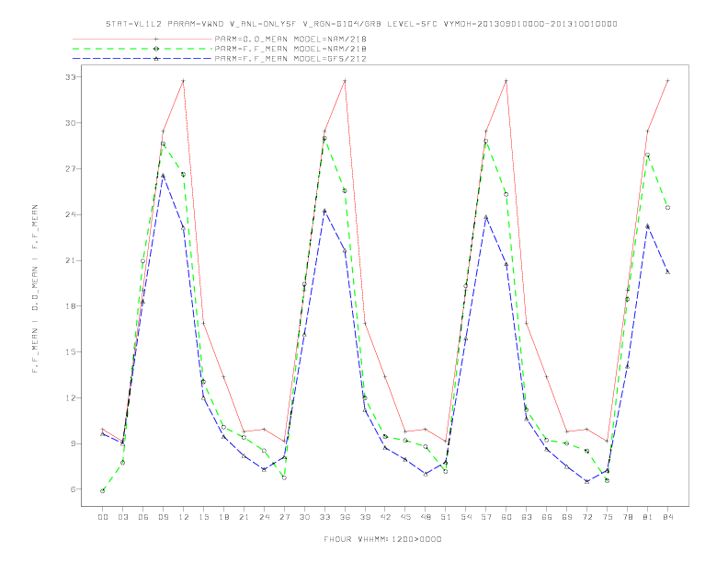Screen dimensions: 728x563
Task: Click the FHOUR VHHMM:1200>0000 axis title
Action: 382,539
